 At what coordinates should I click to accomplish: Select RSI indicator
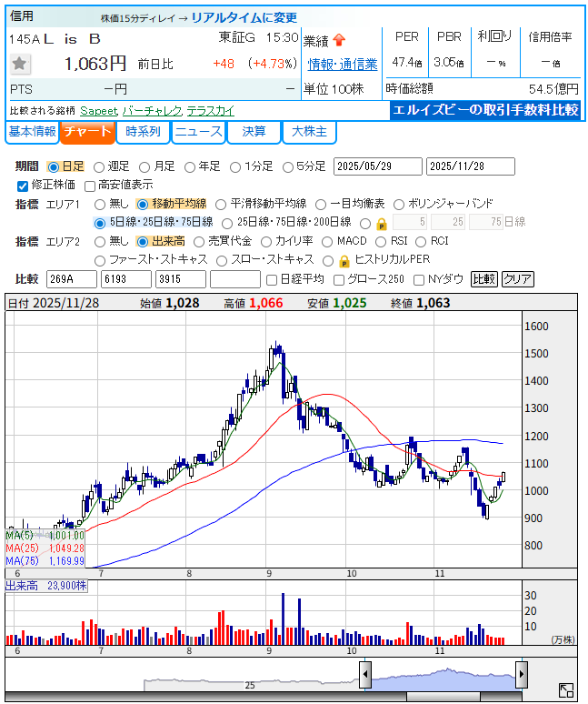pos(381,242)
